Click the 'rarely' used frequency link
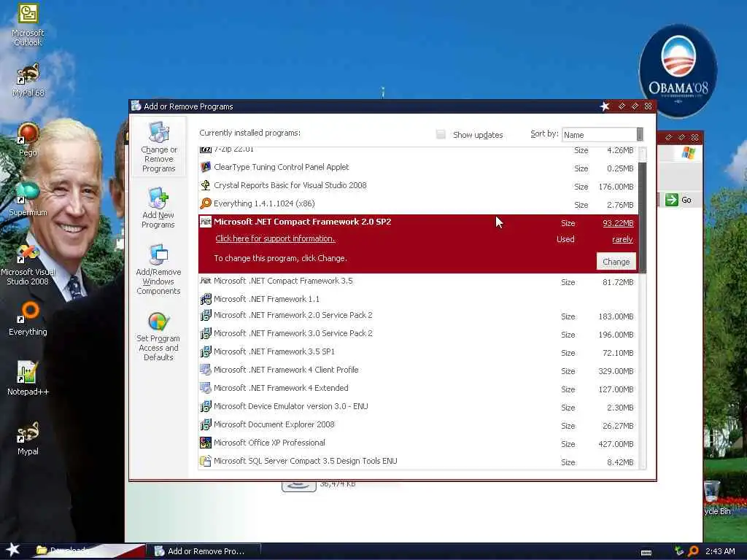Viewport: 747px width, 560px height. [x=622, y=239]
